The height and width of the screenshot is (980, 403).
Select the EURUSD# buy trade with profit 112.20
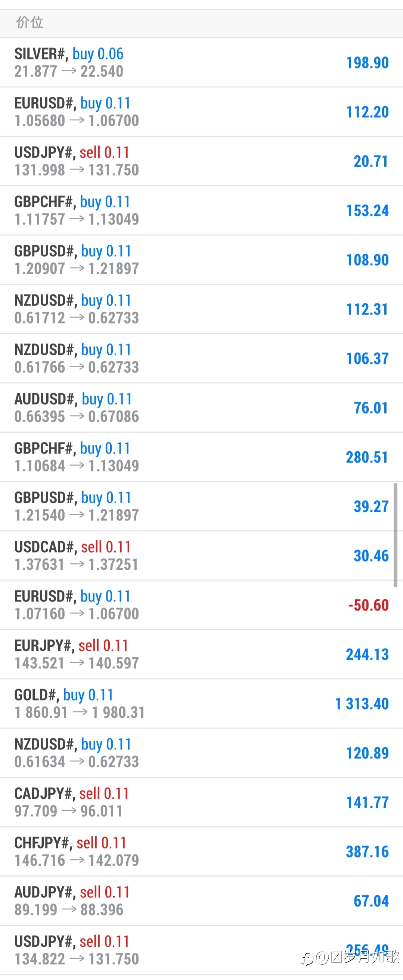(202, 112)
